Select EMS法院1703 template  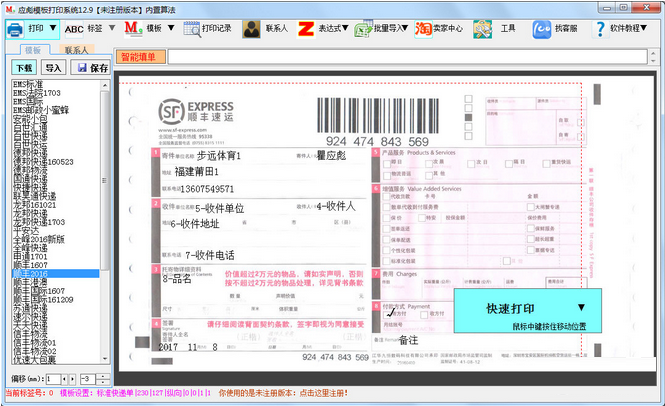coord(37,93)
